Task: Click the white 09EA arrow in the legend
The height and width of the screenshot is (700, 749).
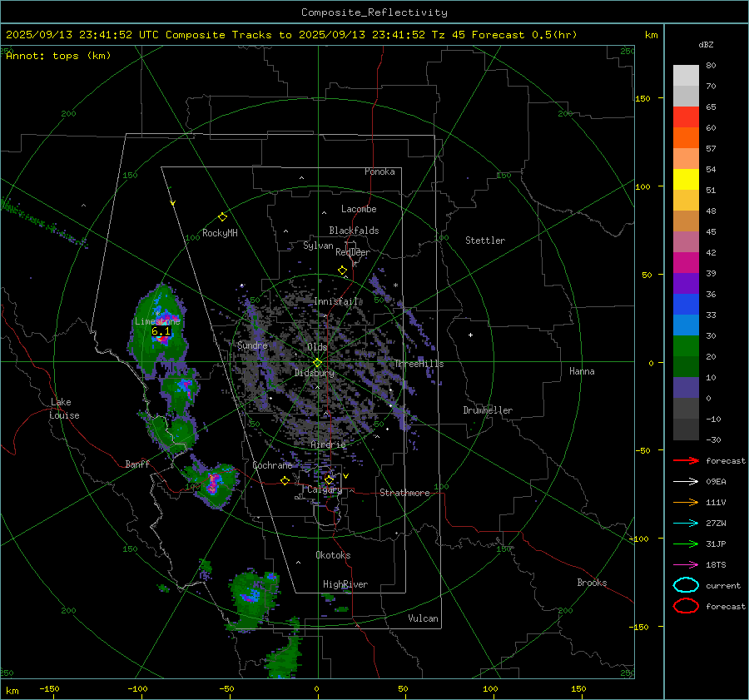Action: click(x=686, y=482)
